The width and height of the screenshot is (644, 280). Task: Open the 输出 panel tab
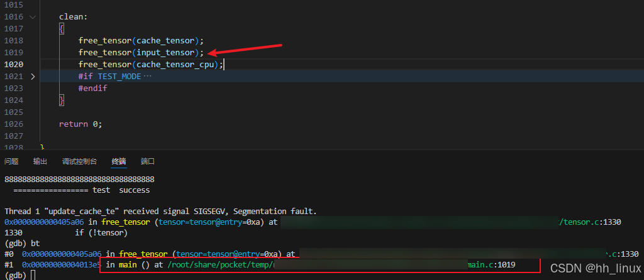coord(40,161)
